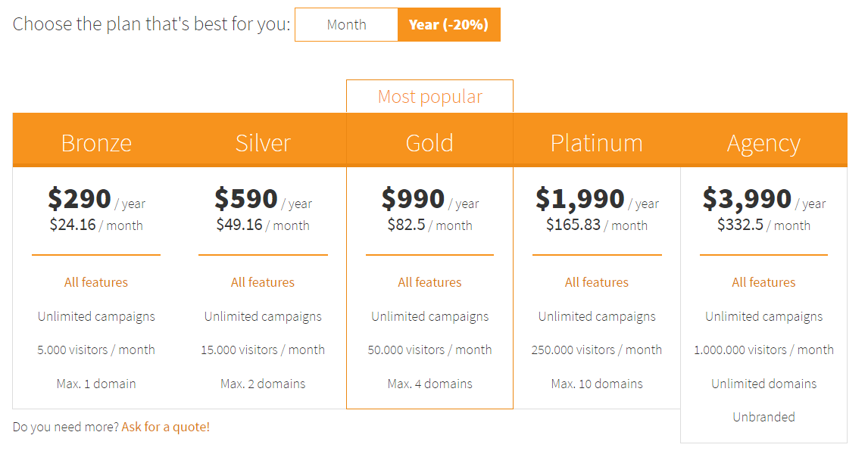Choose the Silver plan header
Image resolution: width=868 pixels, height=457 pixels.
pyautogui.click(x=263, y=143)
